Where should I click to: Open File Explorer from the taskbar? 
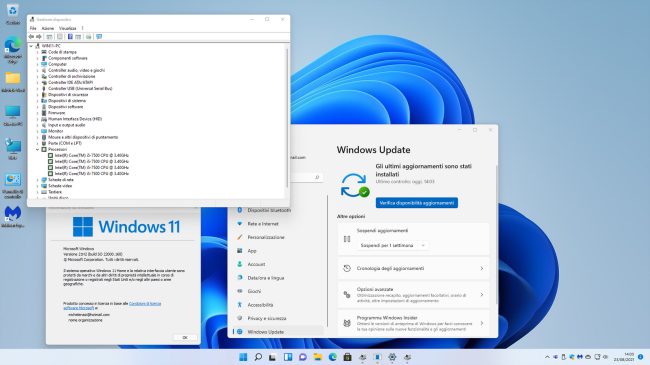[318, 357]
